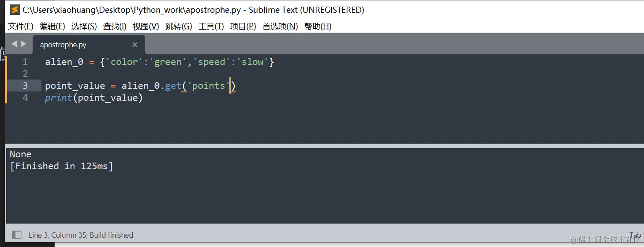Click the print function on line 4
Image resolution: width=644 pixels, height=247 pixels.
pos(58,98)
